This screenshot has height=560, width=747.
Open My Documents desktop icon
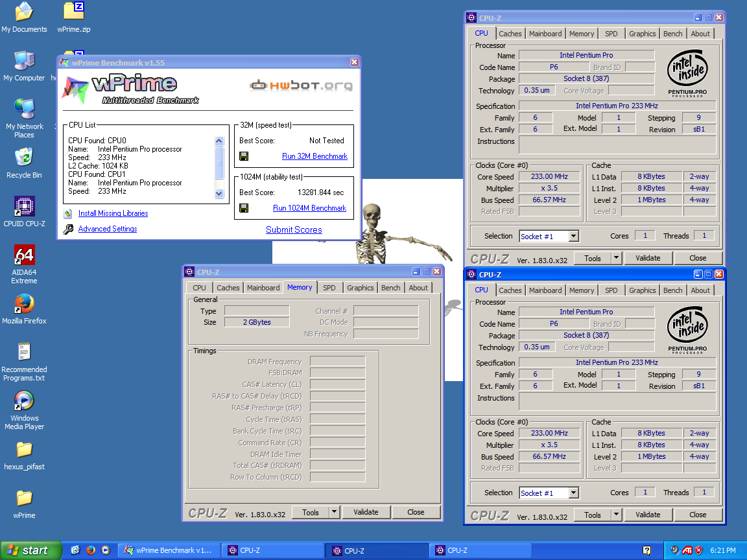[24, 17]
